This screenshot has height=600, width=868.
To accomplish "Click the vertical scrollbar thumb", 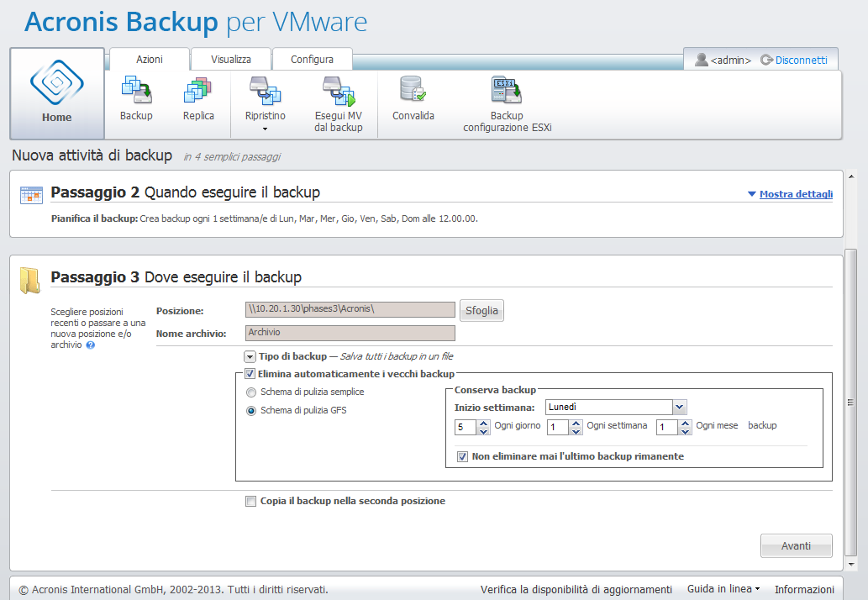I will 851,403.
